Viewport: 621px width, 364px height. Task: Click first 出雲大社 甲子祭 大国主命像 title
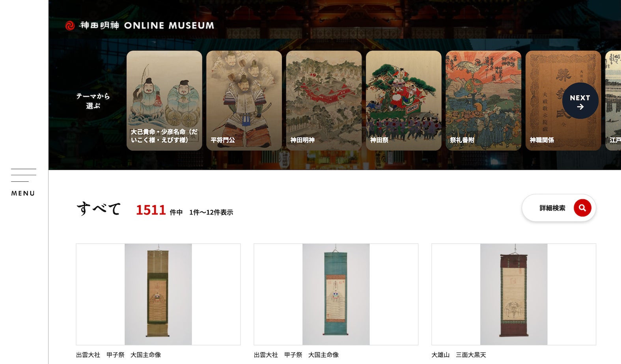click(x=119, y=355)
